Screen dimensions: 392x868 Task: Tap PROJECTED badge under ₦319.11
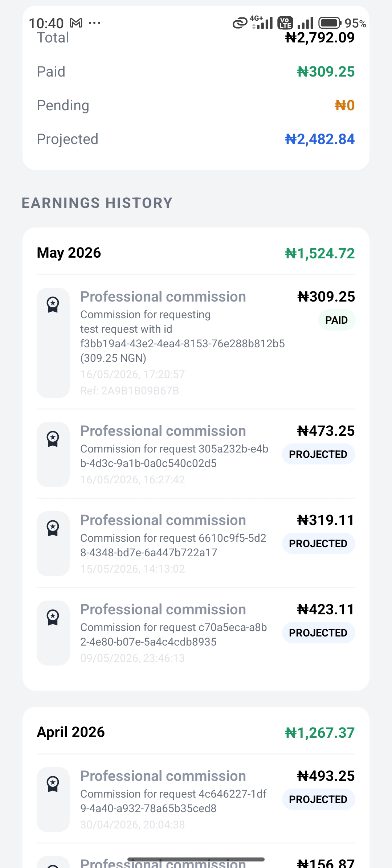(318, 544)
